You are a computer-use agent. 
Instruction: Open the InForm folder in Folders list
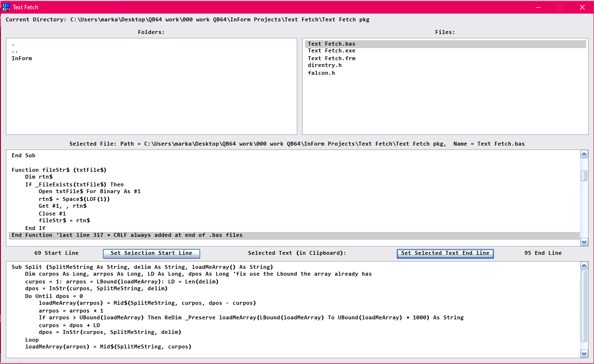[22, 58]
